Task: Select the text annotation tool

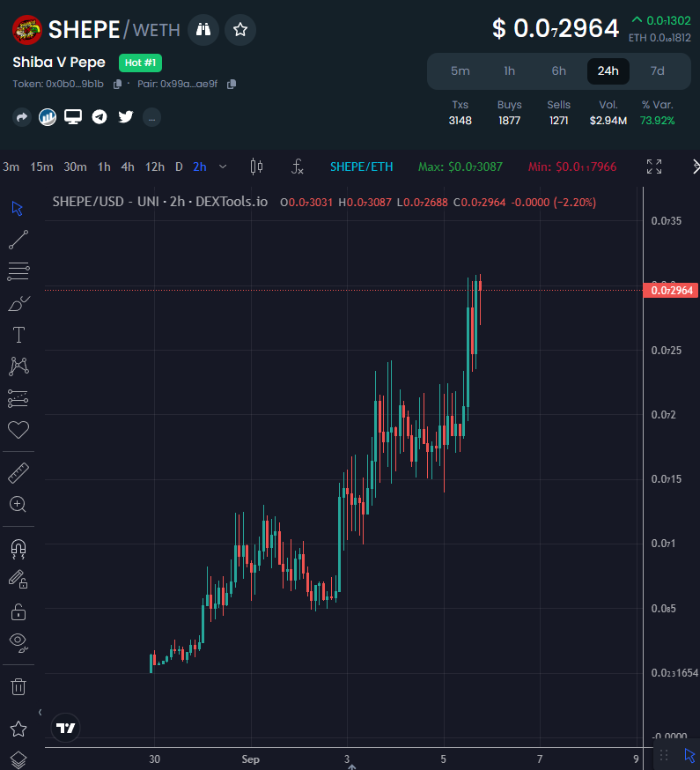Action: click(x=18, y=335)
